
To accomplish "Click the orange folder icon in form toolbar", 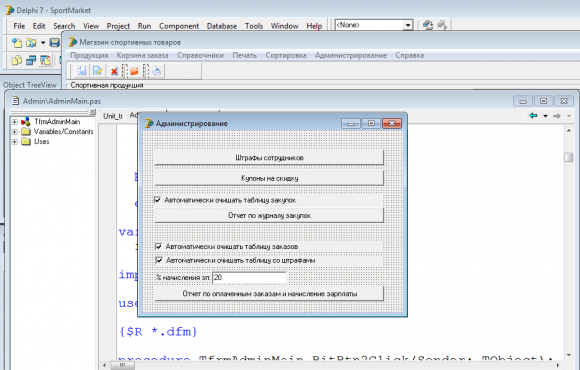I will (134, 71).
